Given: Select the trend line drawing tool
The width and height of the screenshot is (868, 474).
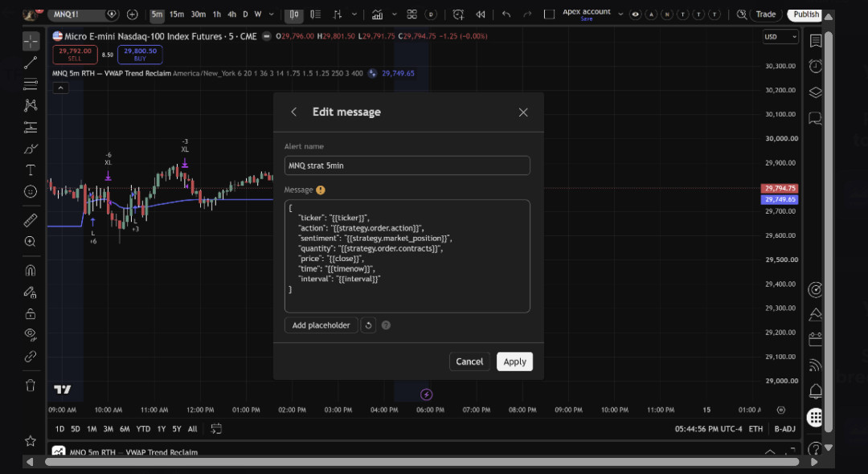Looking at the screenshot, I should [31, 63].
